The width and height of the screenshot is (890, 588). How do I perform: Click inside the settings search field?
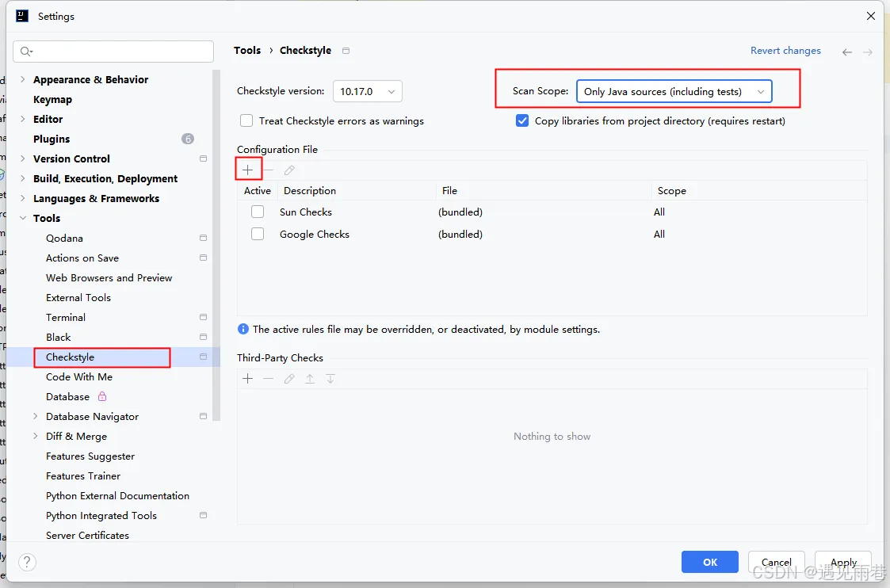tap(113, 51)
